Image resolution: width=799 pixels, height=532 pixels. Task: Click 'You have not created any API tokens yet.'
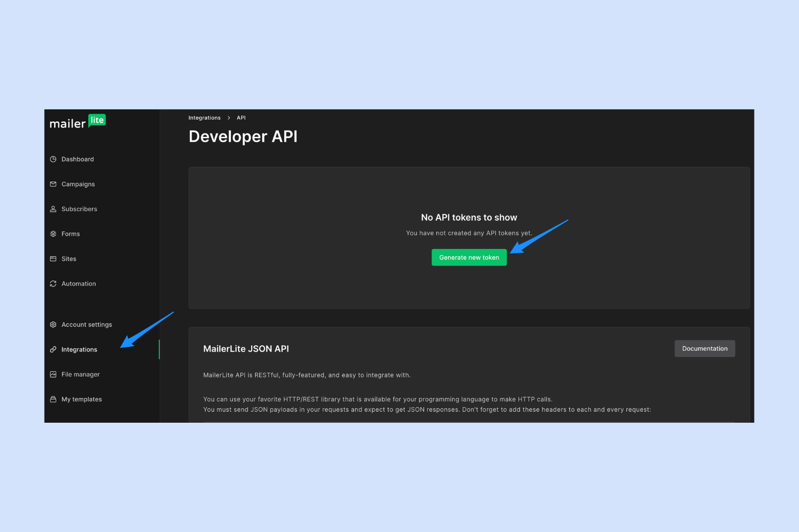469,233
